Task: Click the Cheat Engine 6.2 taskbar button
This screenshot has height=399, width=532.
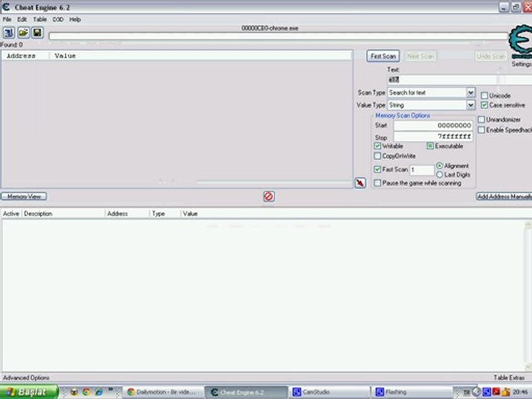Action: coord(246,392)
